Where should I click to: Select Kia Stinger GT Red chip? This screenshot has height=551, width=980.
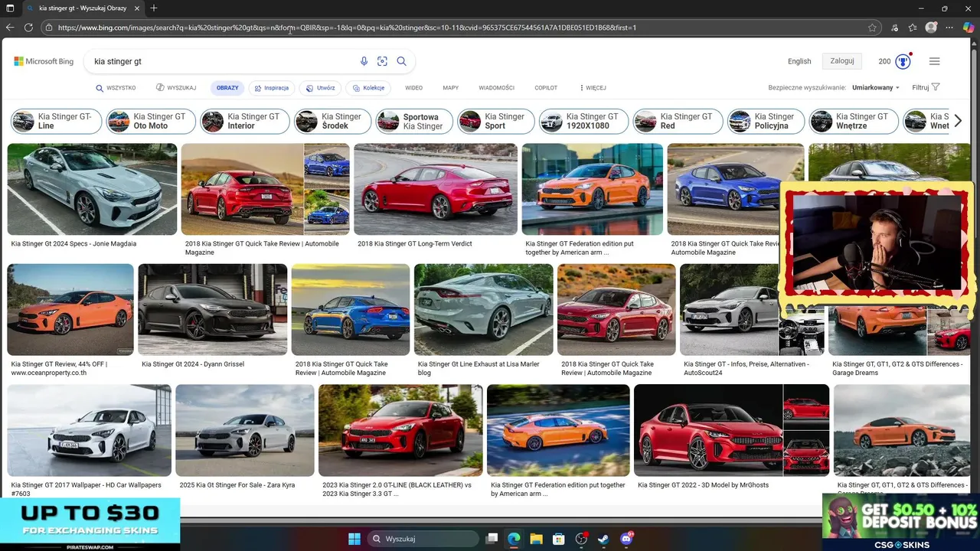(x=678, y=121)
